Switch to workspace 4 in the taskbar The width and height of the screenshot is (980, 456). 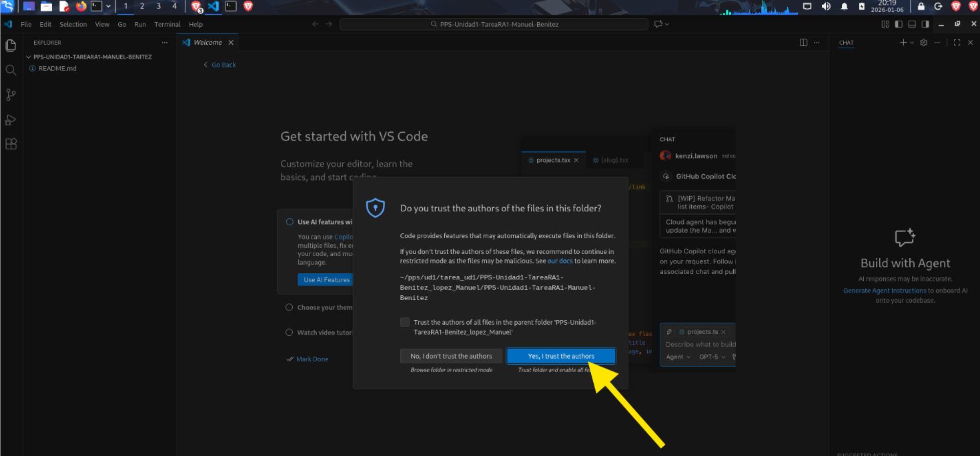click(x=175, y=6)
